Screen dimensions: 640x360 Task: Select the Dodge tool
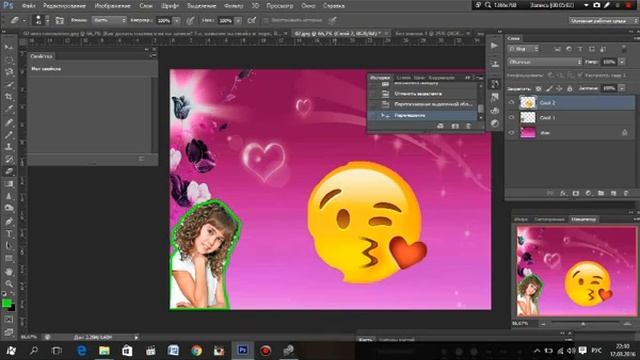(9, 209)
